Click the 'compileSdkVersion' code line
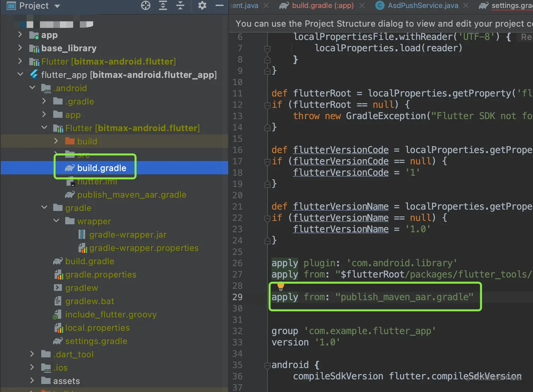The image size is (533, 392). click(x=407, y=376)
